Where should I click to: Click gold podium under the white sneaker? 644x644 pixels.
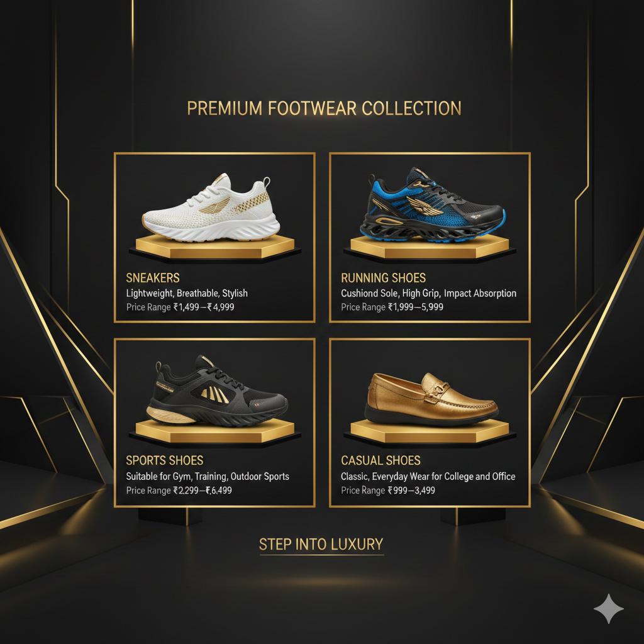(215, 248)
